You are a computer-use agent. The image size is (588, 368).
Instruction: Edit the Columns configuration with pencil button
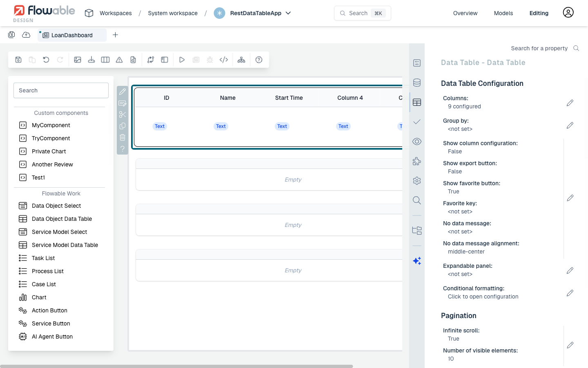click(x=570, y=103)
